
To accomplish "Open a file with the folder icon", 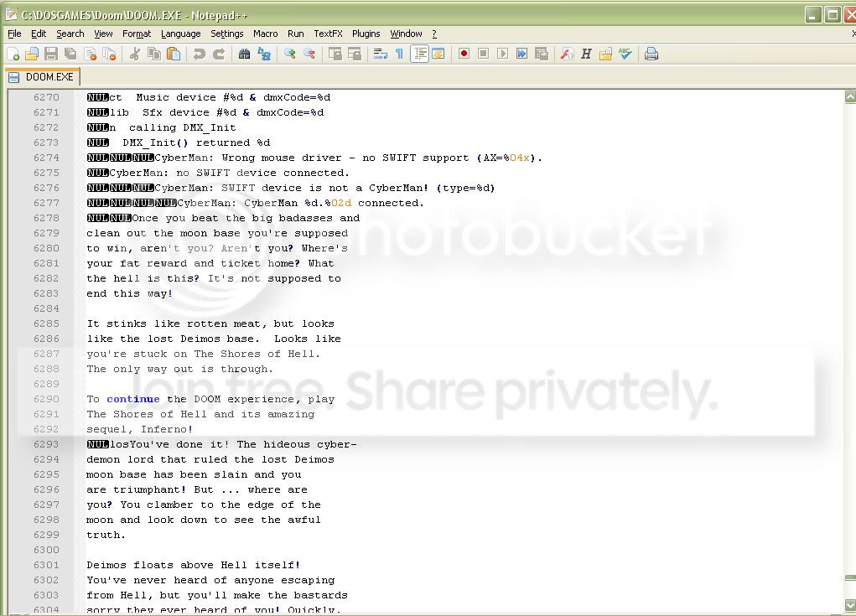I will pyautogui.click(x=32, y=54).
